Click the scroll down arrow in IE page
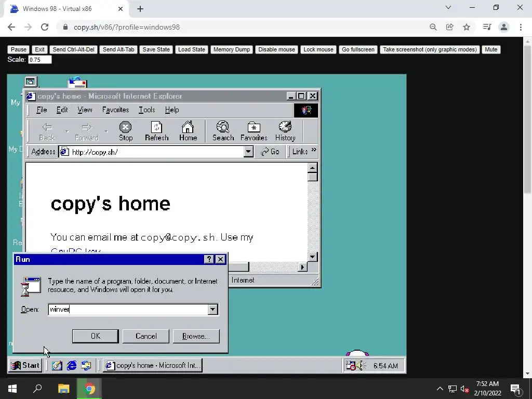 (312, 257)
